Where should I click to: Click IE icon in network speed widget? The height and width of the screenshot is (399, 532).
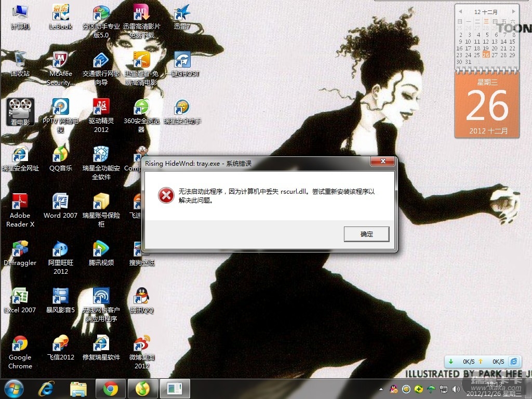514,362
